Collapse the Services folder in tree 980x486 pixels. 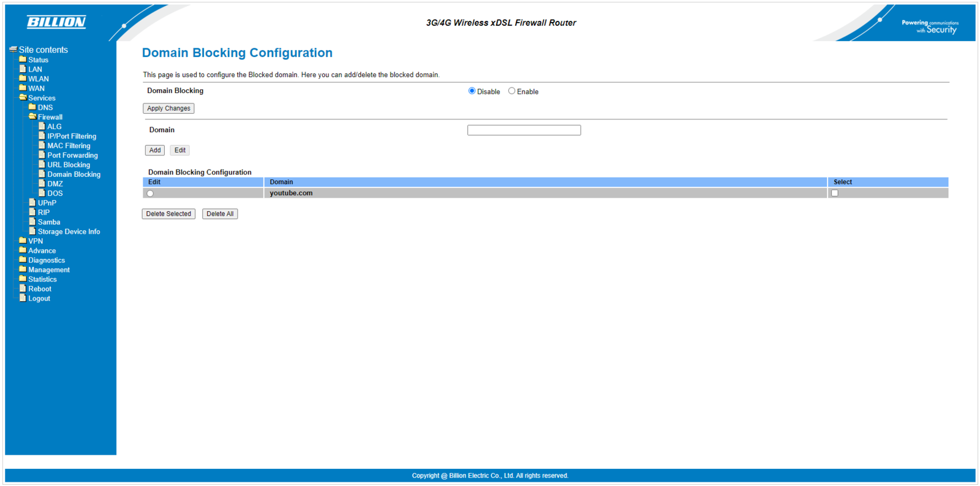[x=23, y=98]
